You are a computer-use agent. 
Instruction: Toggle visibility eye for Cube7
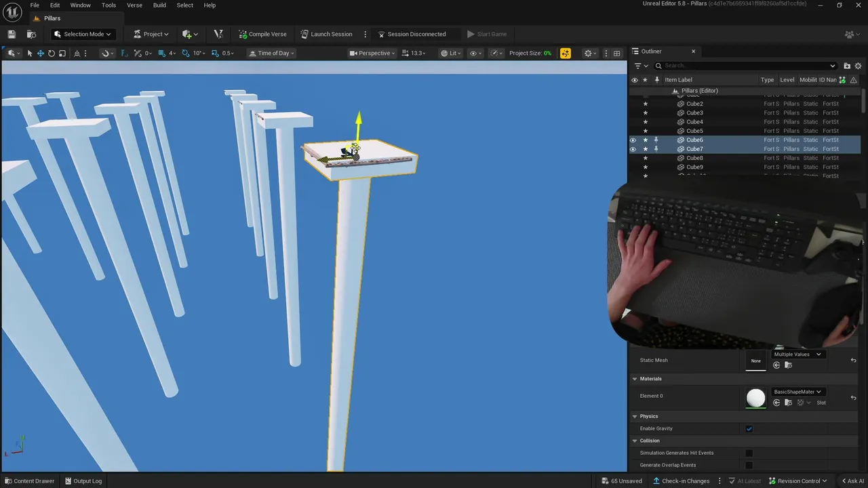(x=634, y=149)
